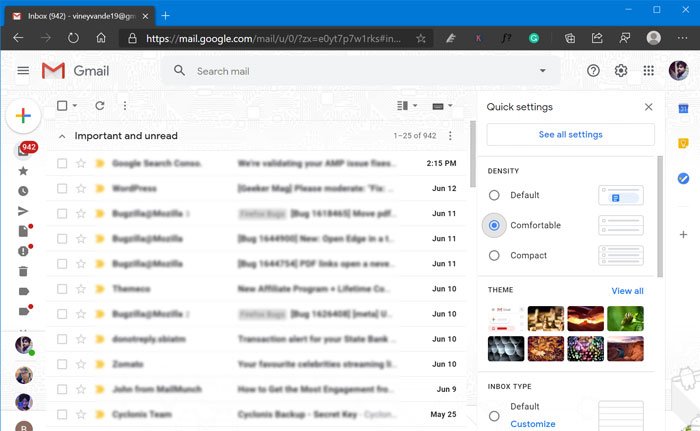700x431 pixels.
Task: Tick the checkbox of the 2:15 PM email
Action: 62,163
